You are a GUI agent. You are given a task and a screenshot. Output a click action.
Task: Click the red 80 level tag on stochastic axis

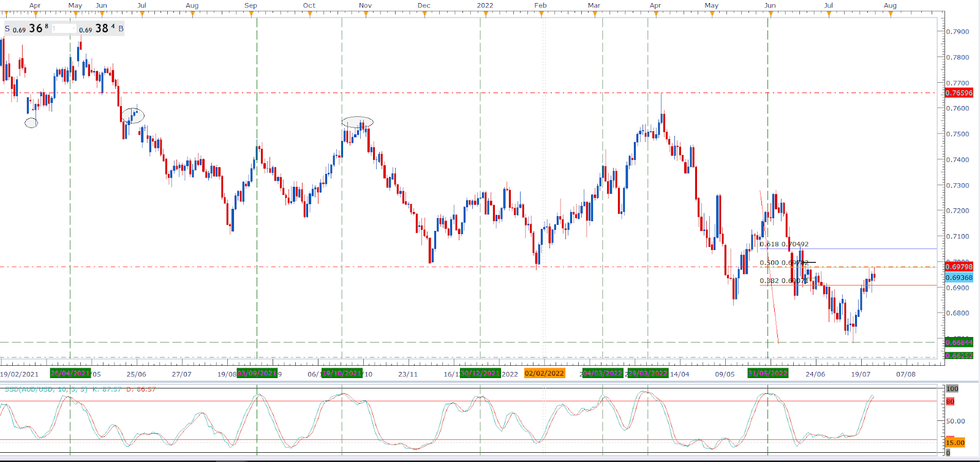[950, 401]
